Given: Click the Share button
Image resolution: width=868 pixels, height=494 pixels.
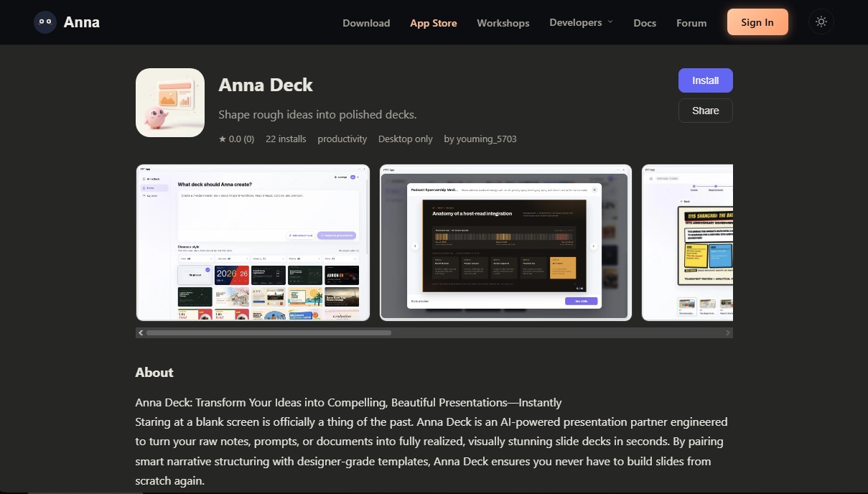Looking at the screenshot, I should click(x=705, y=111).
